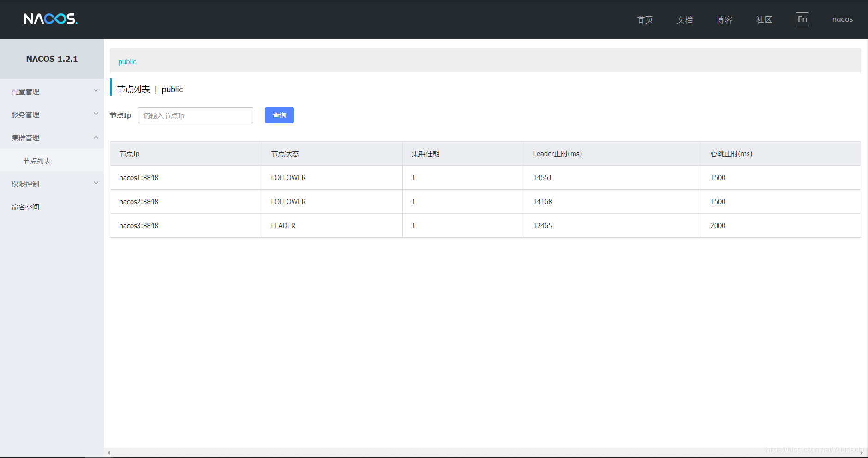
Task: Switch language with the En button
Action: (802, 19)
